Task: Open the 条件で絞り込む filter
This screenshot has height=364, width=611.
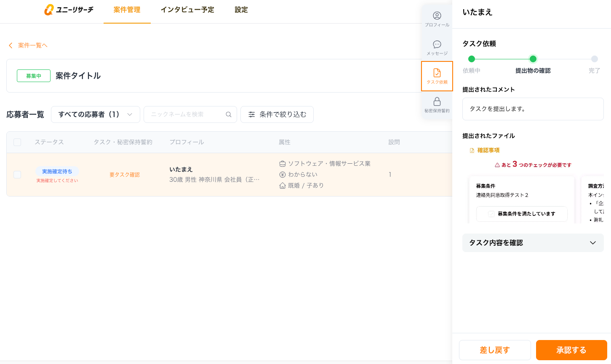Action: click(277, 114)
